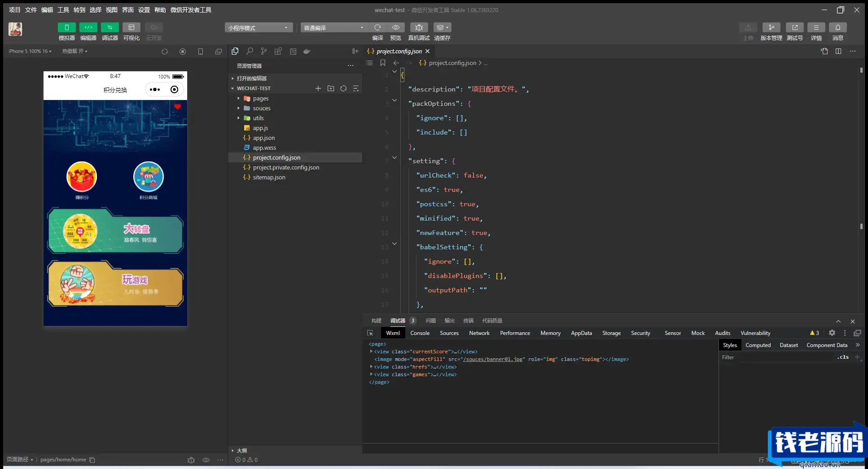Switch to the AppData tab

pyautogui.click(x=581, y=333)
